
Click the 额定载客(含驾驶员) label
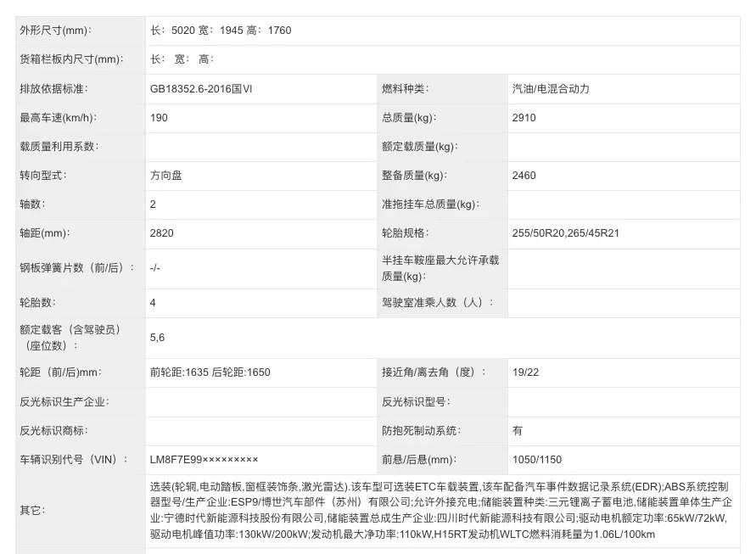[70, 338]
